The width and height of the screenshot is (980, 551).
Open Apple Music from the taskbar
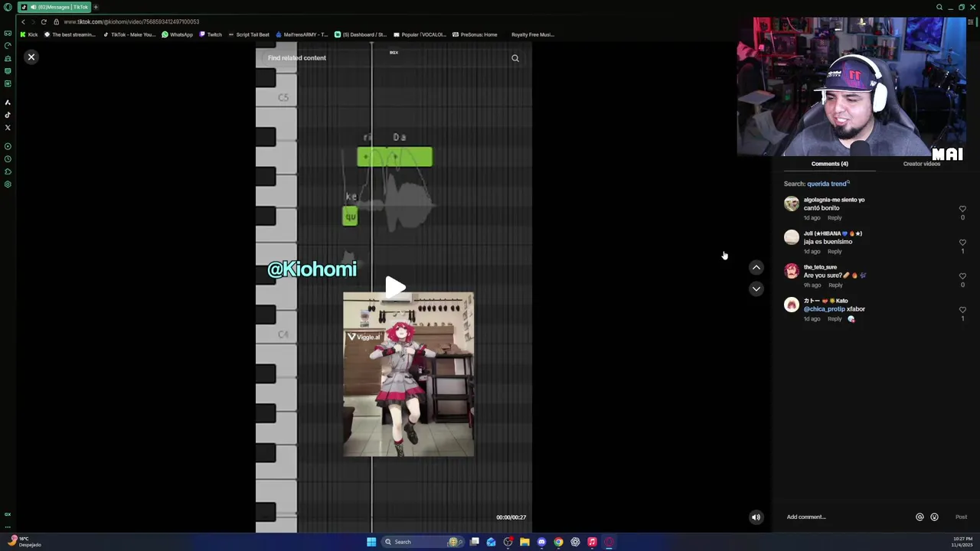coord(592,542)
